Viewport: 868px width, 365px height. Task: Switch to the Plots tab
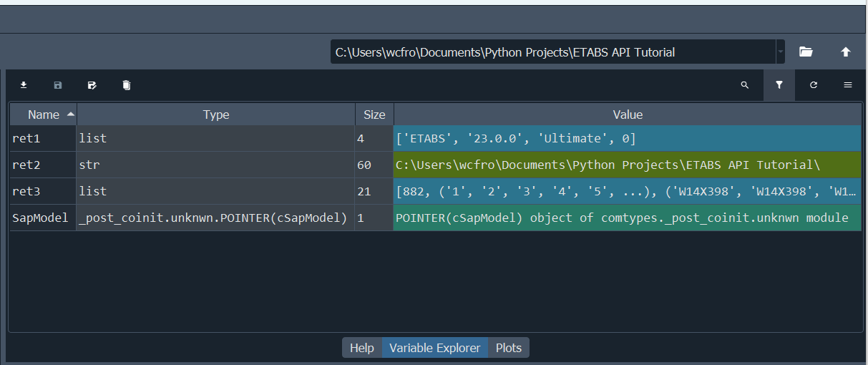[x=509, y=348]
